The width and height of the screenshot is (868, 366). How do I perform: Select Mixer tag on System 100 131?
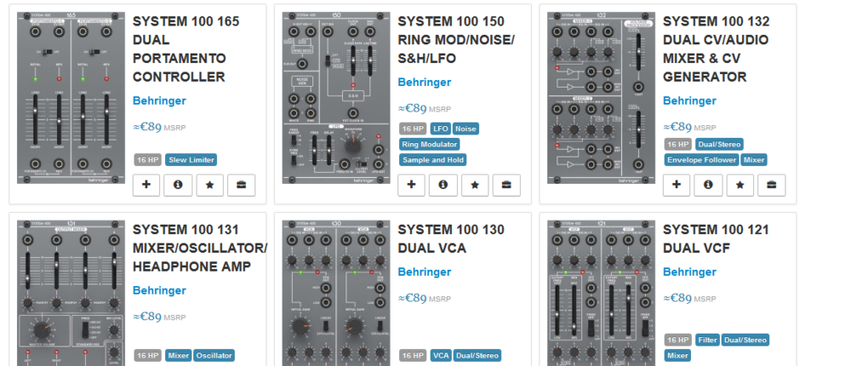(x=178, y=356)
